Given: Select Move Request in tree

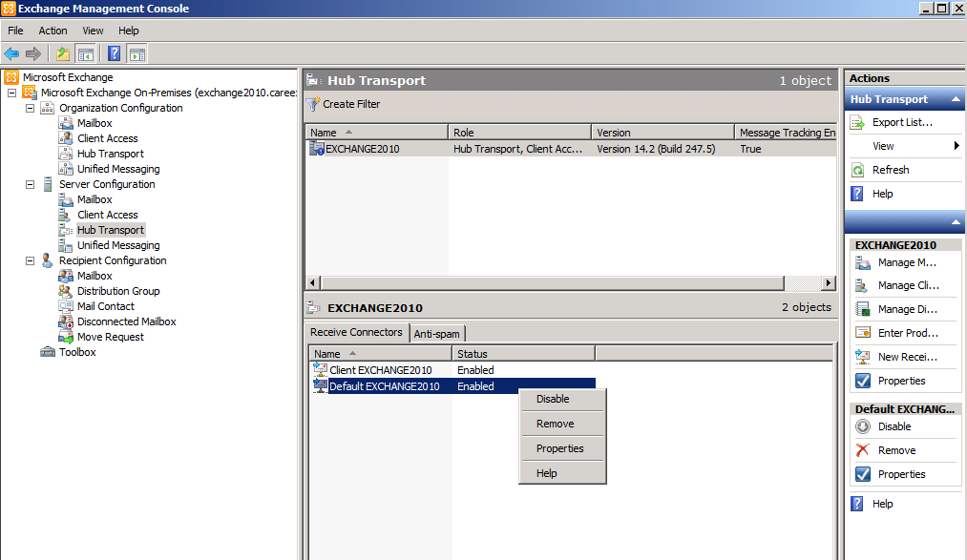Looking at the screenshot, I should click(x=111, y=337).
